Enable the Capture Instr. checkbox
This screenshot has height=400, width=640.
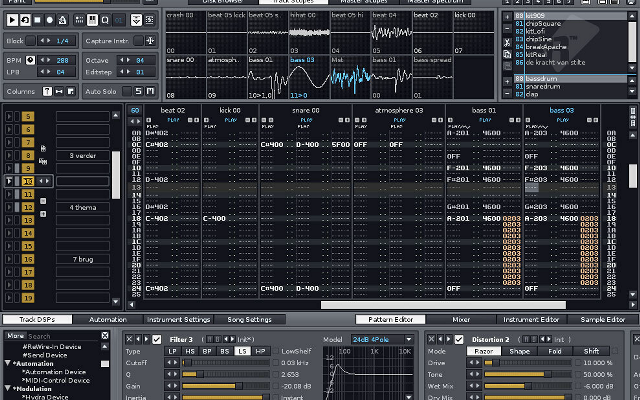coord(139,41)
